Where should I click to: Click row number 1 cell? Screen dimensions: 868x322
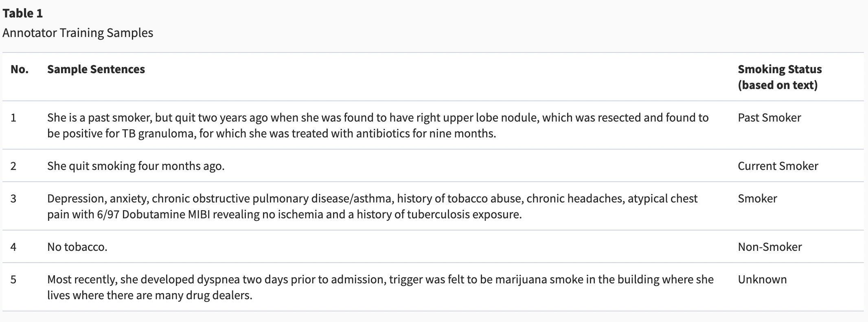pos(13,117)
